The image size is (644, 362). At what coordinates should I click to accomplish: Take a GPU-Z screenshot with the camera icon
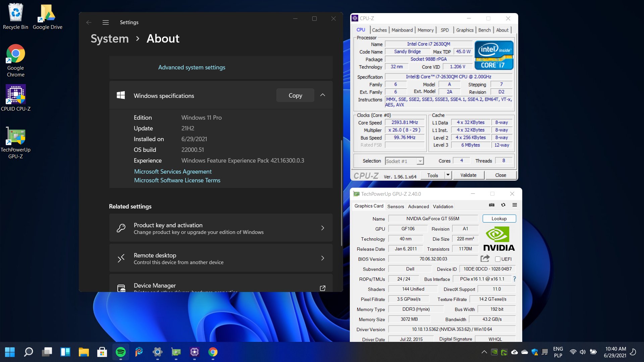(492, 205)
